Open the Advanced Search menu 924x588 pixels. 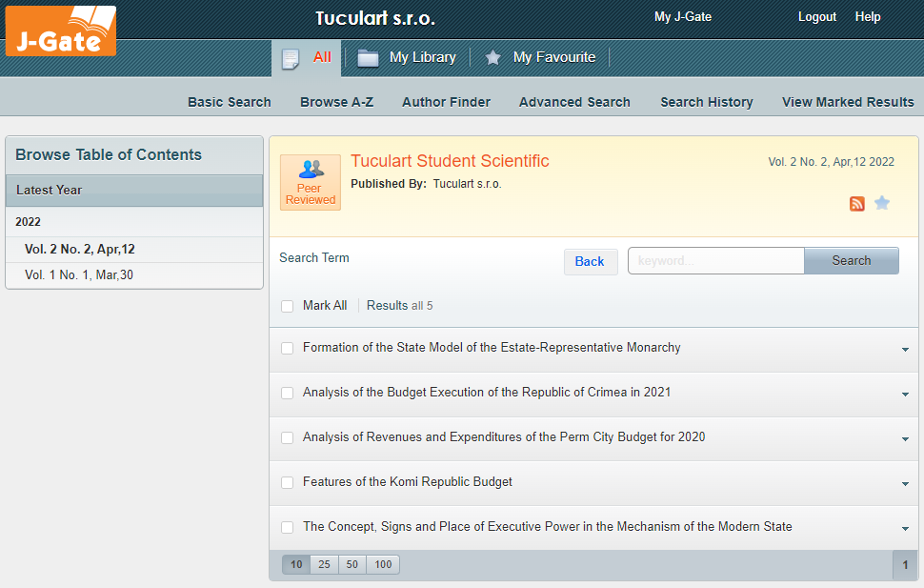point(574,102)
